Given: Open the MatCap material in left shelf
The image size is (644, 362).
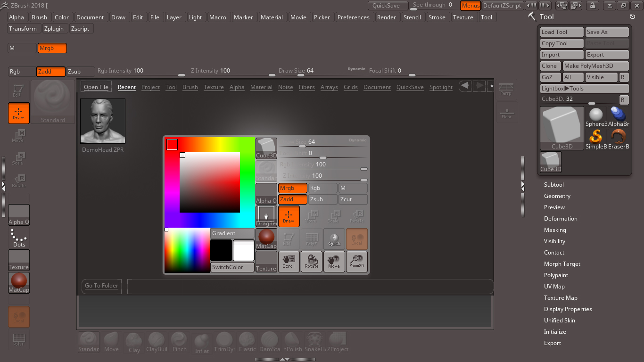Looking at the screenshot, I should (x=19, y=283).
